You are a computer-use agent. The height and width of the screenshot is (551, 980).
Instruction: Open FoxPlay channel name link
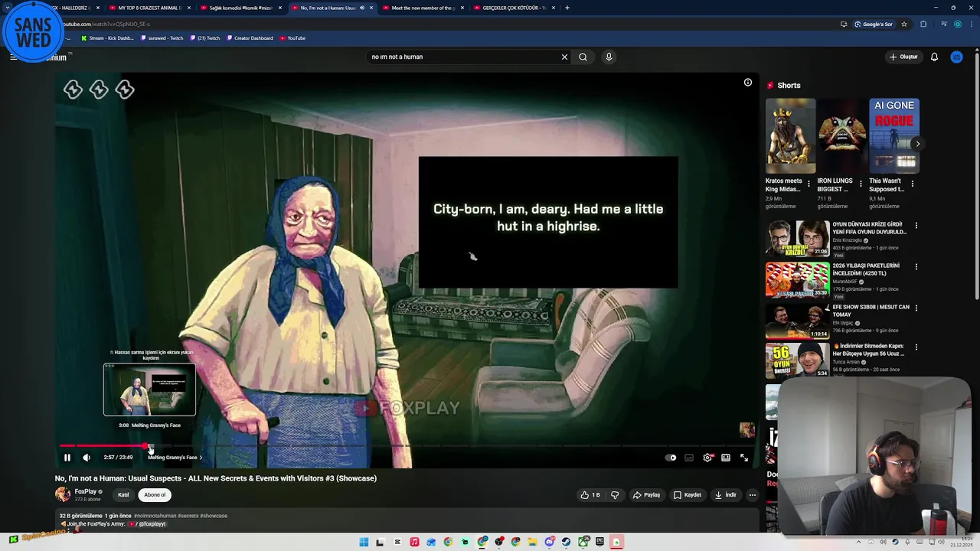[86, 491]
